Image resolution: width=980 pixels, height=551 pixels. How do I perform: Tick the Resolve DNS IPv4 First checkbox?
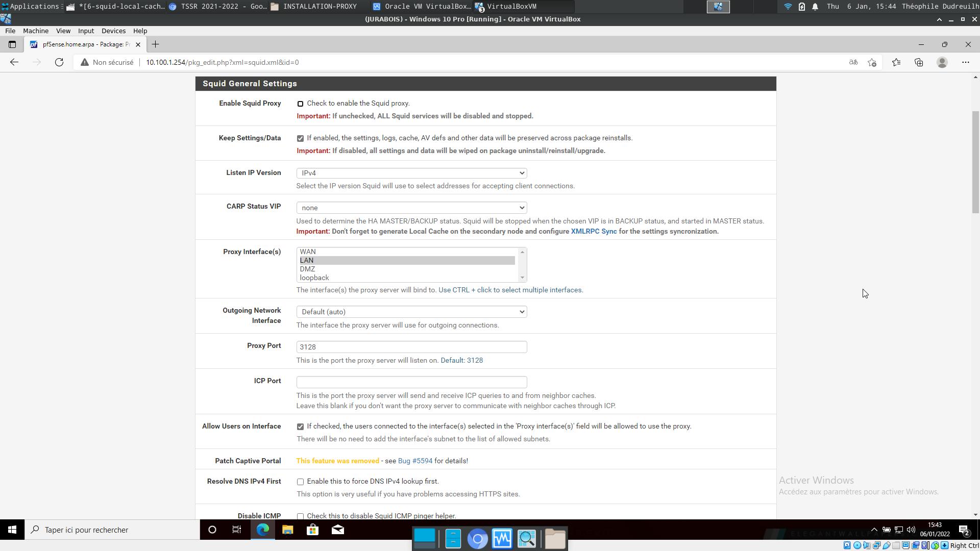click(x=300, y=482)
